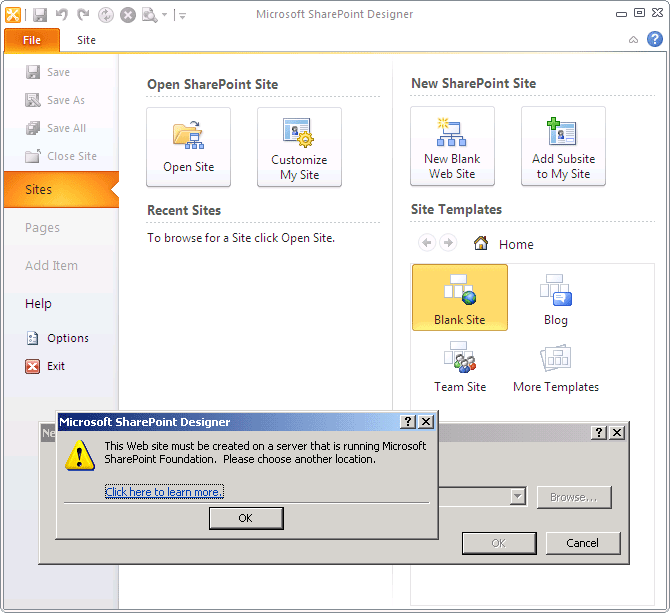The image size is (670, 613).
Task: Click the Home label in Site Templates
Action: click(x=516, y=244)
